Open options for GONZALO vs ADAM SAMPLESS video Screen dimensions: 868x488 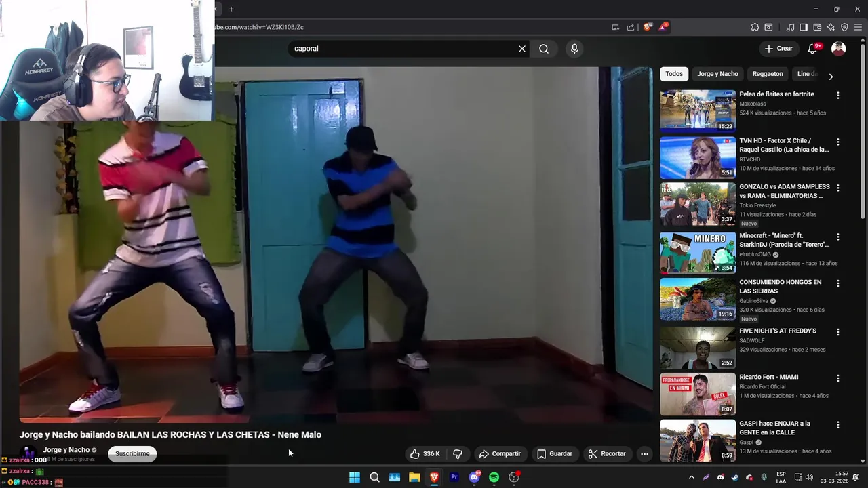[x=838, y=188]
